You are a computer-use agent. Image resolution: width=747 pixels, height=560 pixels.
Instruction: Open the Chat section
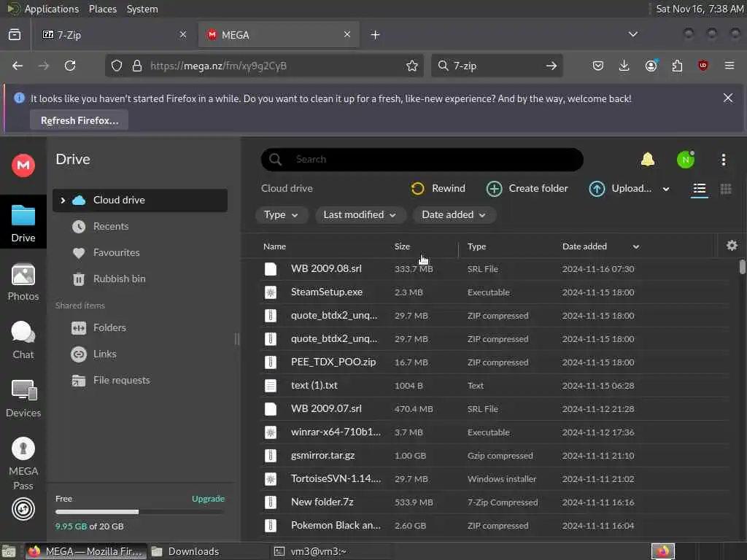tap(23, 340)
